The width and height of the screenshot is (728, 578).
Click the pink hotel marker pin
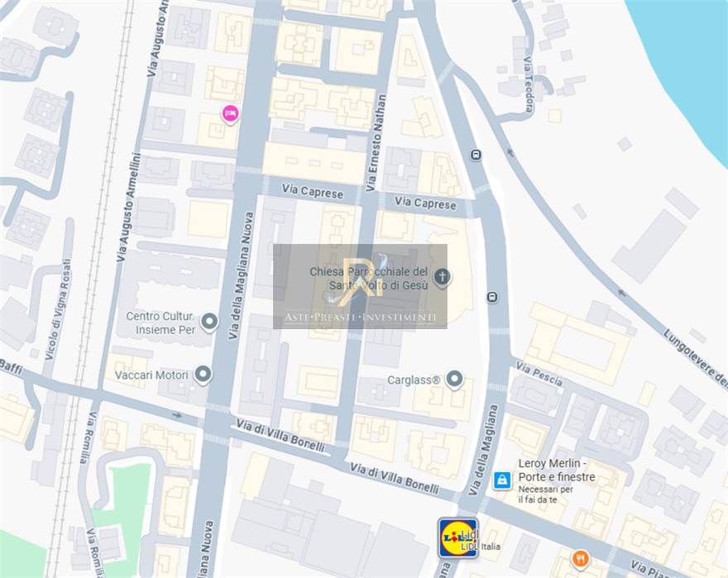pos(230,114)
